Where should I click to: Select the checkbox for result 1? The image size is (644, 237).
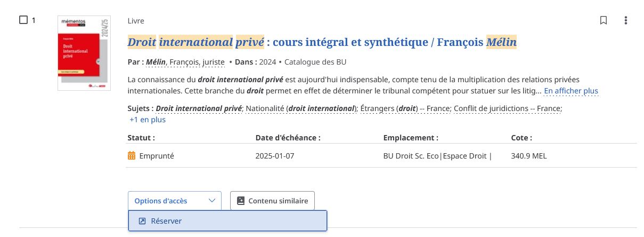pyautogui.click(x=23, y=20)
